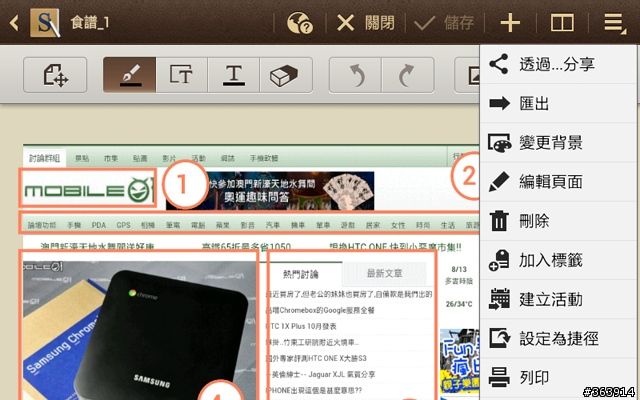Close the note with 關閉
The height and width of the screenshot is (400, 640).
[365, 22]
